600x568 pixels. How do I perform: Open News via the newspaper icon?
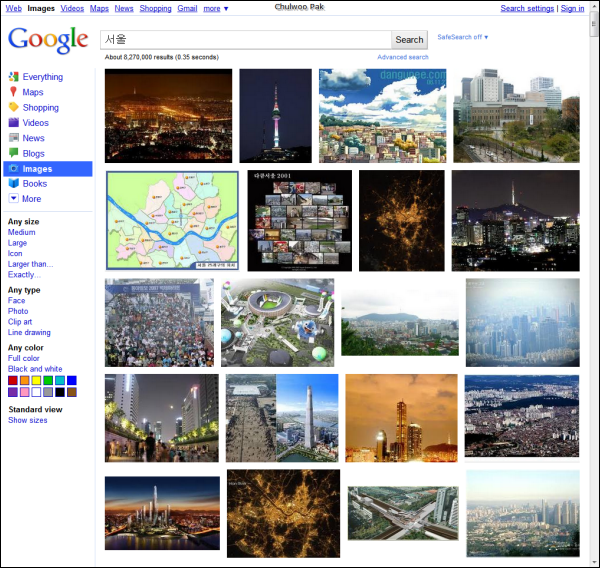pos(13,138)
